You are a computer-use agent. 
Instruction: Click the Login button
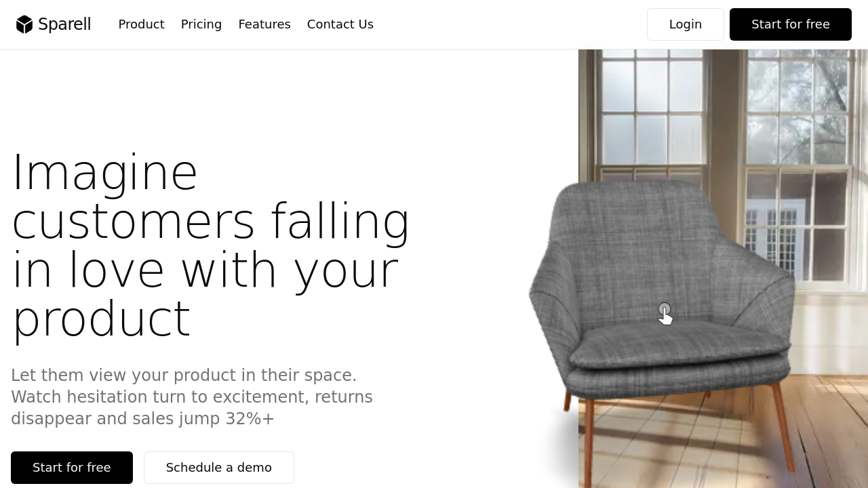686,24
